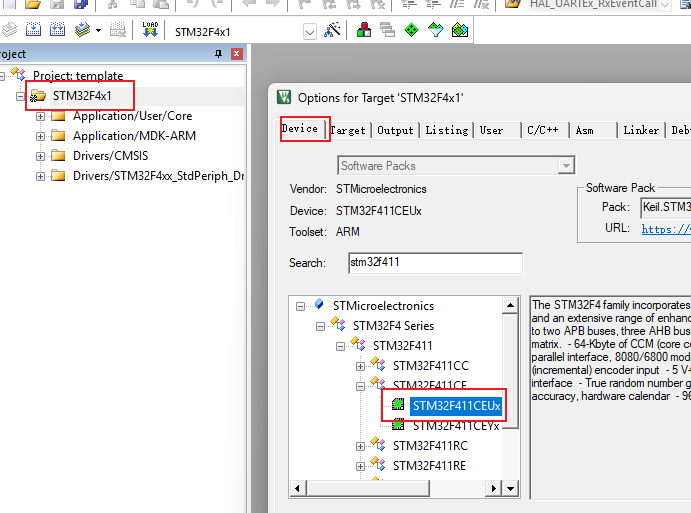691x513 pixels.
Task: Open the Pack Installer icon
Action: coord(460,30)
